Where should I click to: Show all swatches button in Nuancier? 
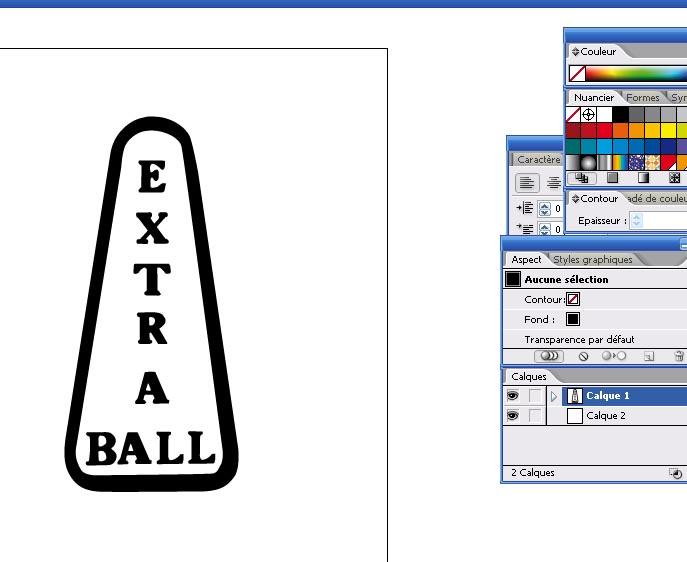coord(582,178)
